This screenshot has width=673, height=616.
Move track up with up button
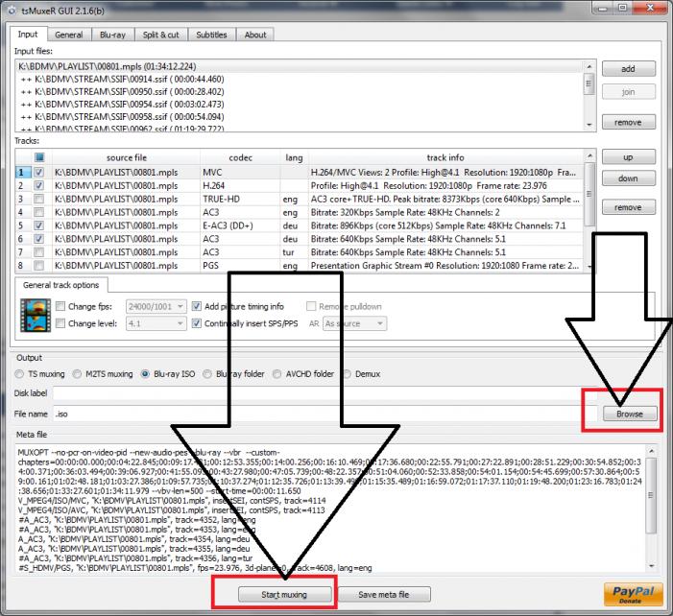tap(629, 157)
